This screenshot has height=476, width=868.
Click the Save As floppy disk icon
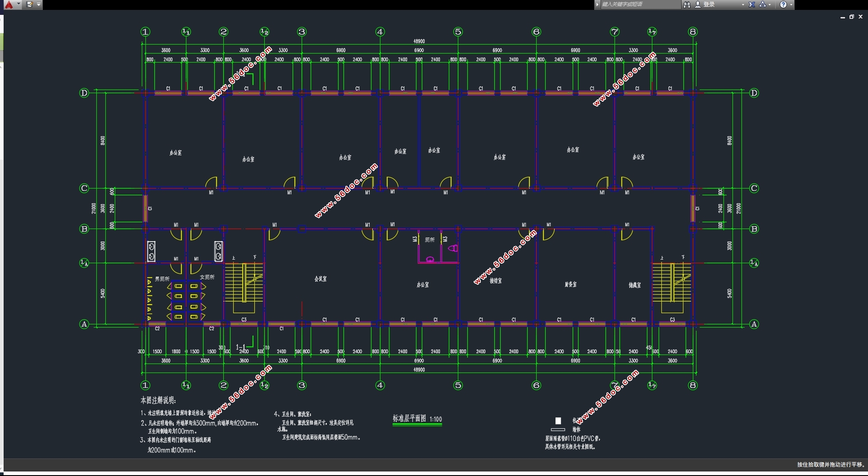pos(30,4)
